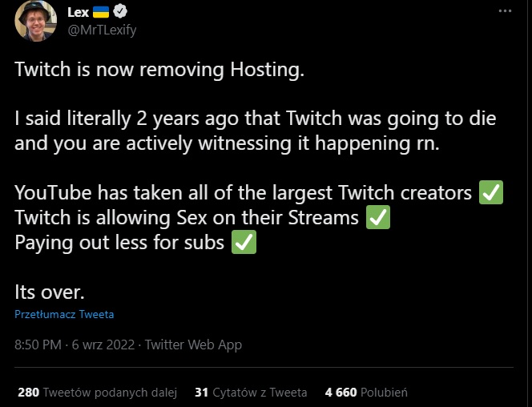
Task: View the 4 660 'Polubień' likes list
Action: [x=367, y=393]
